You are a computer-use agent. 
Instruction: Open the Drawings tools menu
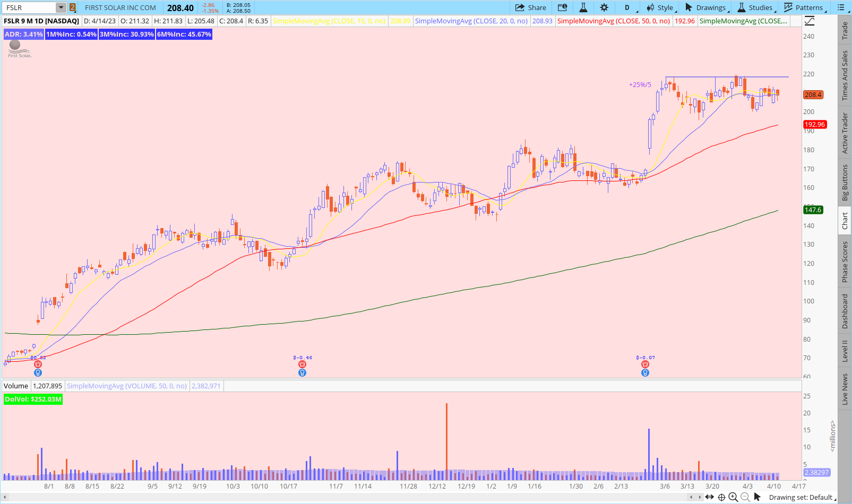click(707, 7)
